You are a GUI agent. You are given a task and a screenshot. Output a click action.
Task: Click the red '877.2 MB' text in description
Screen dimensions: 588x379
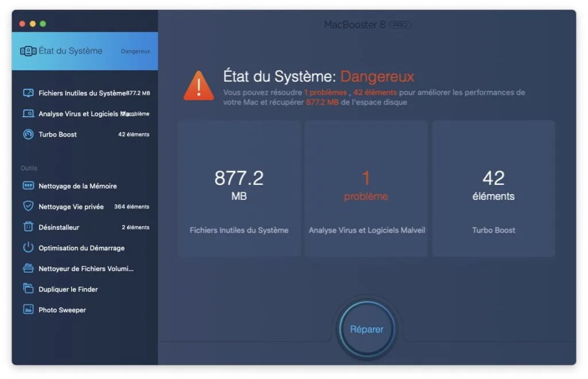coord(322,102)
